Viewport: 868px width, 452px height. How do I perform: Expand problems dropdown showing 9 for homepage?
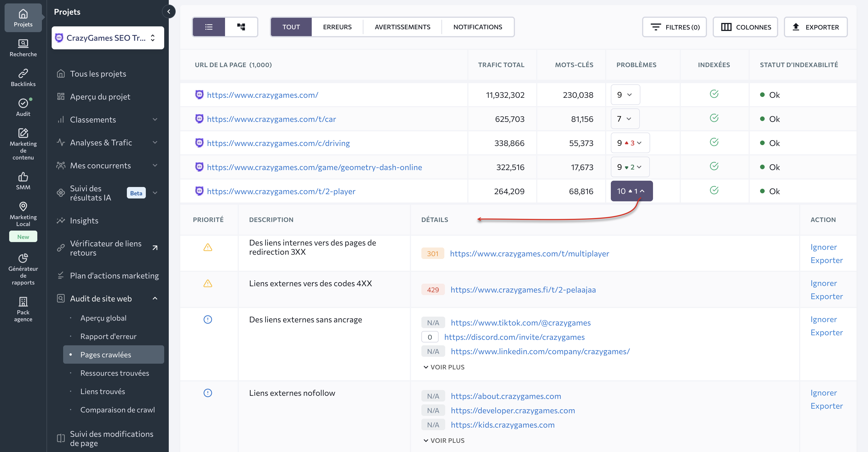point(625,95)
